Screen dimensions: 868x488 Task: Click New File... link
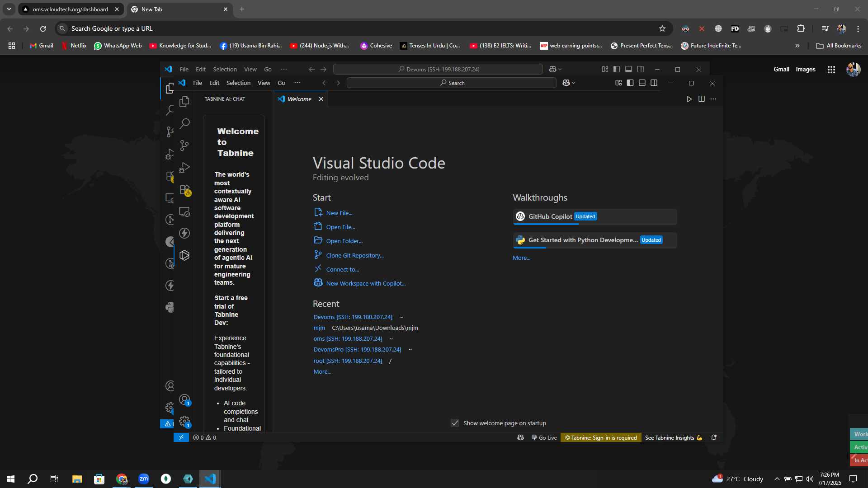point(339,213)
